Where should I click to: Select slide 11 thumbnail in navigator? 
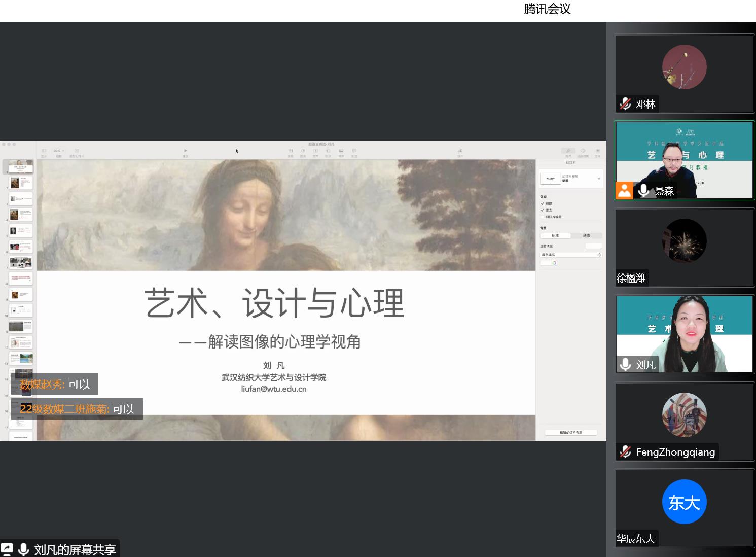[21, 326]
